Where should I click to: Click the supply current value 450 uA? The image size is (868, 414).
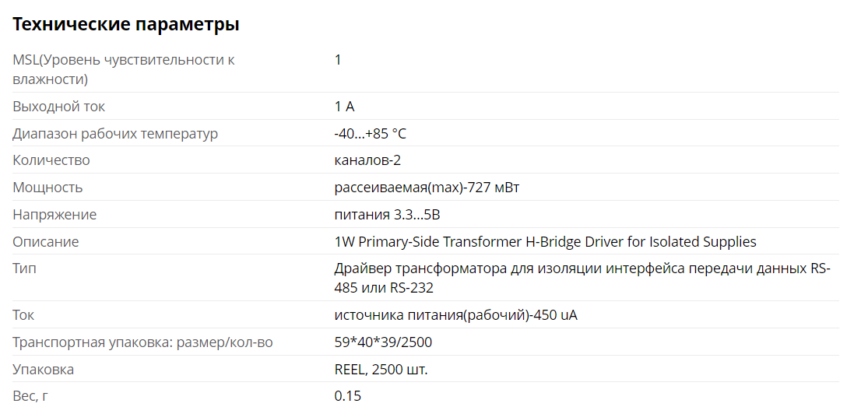pos(455,315)
